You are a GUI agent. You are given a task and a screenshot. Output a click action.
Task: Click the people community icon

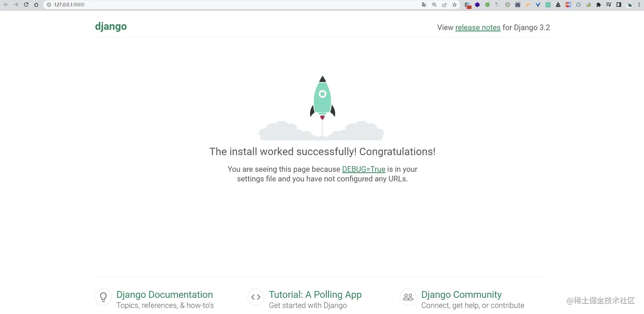(x=408, y=297)
